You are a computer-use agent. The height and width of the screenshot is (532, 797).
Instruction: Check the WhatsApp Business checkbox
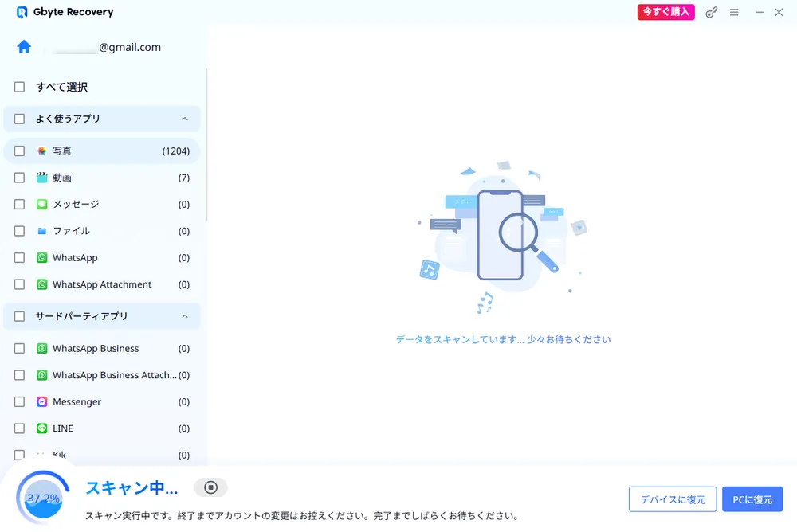pos(19,348)
